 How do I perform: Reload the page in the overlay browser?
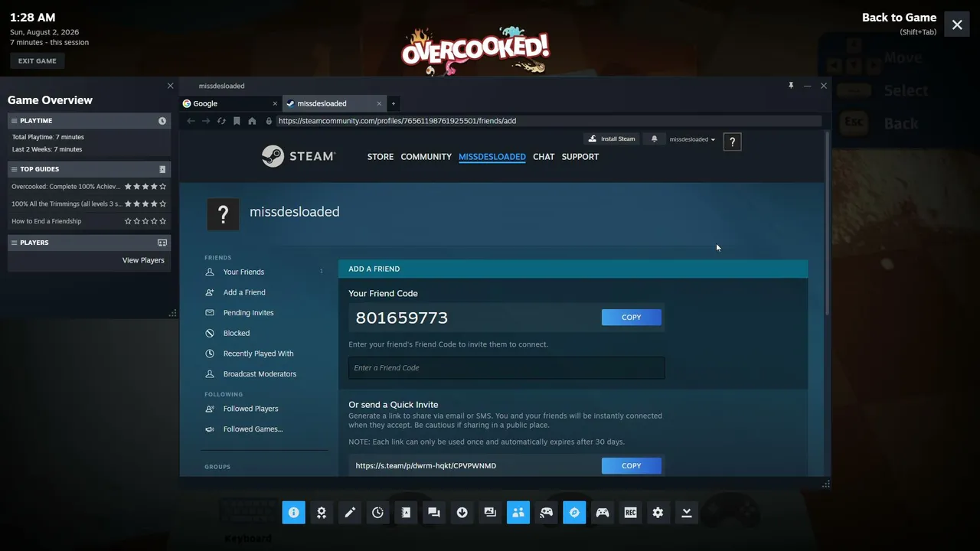[221, 121]
